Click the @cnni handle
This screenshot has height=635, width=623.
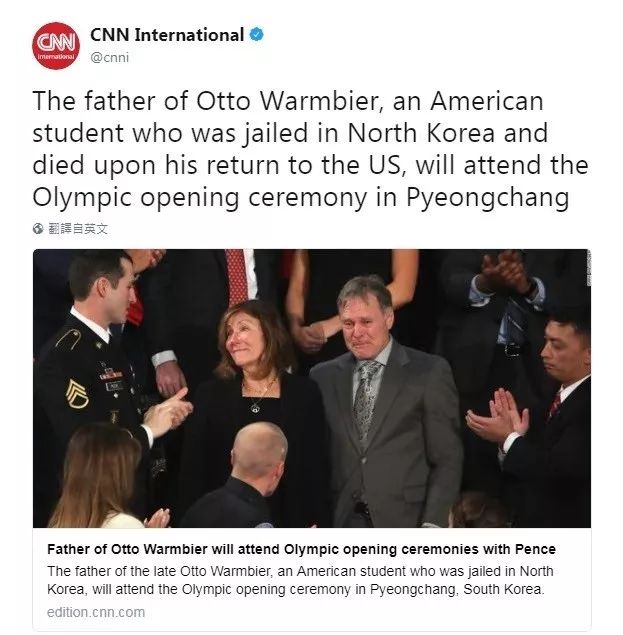click(109, 58)
